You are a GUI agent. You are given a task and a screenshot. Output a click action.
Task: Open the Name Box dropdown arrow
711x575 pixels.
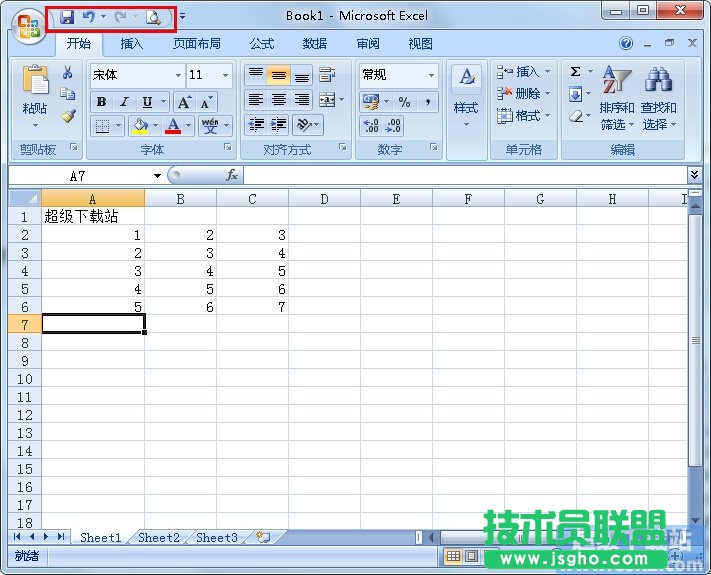(x=158, y=176)
